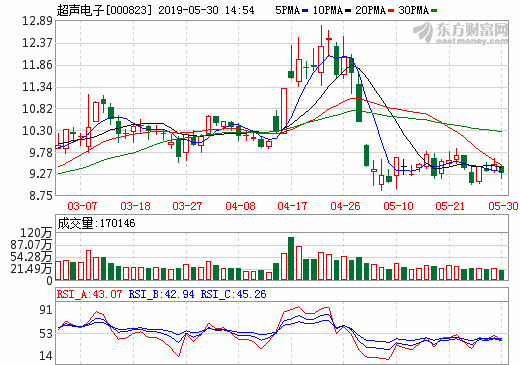The image size is (520, 365).
Task: Click volume axis label 87.07万
Action: click(31, 245)
